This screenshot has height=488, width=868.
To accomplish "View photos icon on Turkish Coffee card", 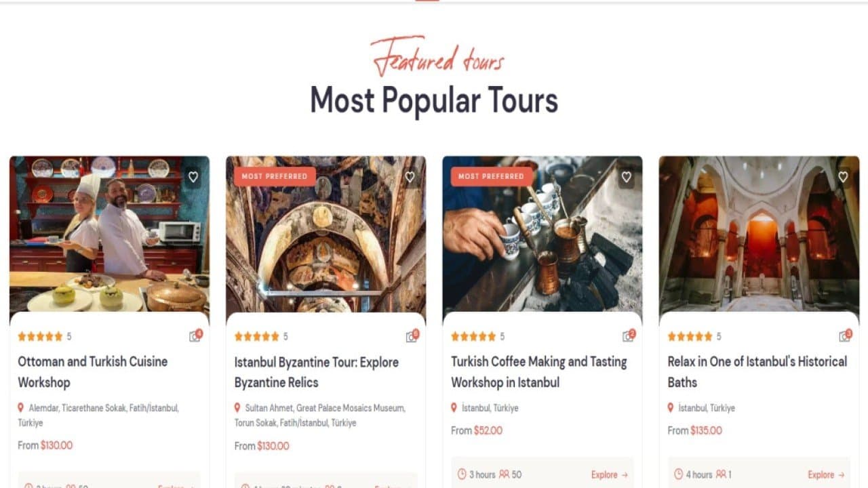I will click(x=629, y=336).
